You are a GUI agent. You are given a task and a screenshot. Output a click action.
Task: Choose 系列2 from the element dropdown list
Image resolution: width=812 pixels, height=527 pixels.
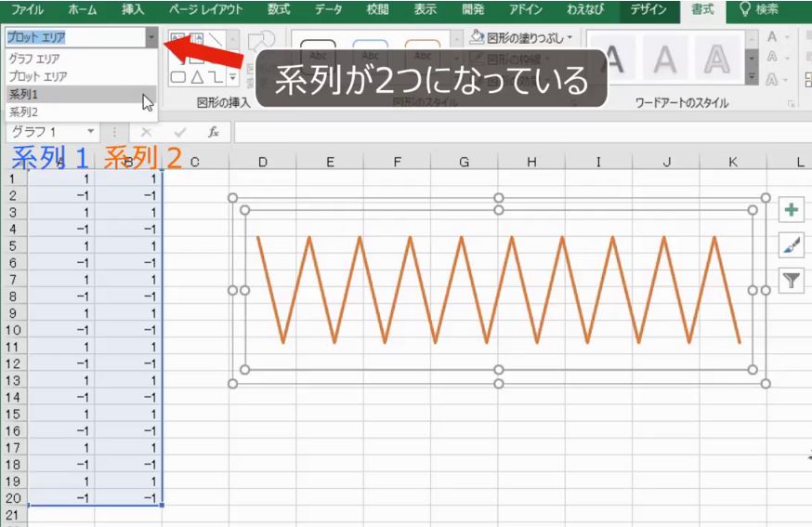click(81, 112)
